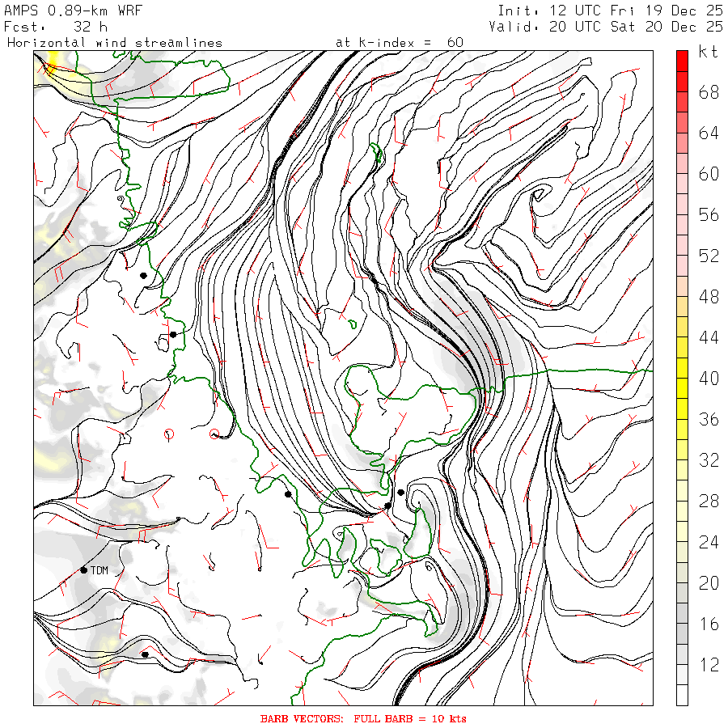This screenshot has height=728, width=728.
Task: Click the '28' value on the color scale
Action: (x=709, y=502)
